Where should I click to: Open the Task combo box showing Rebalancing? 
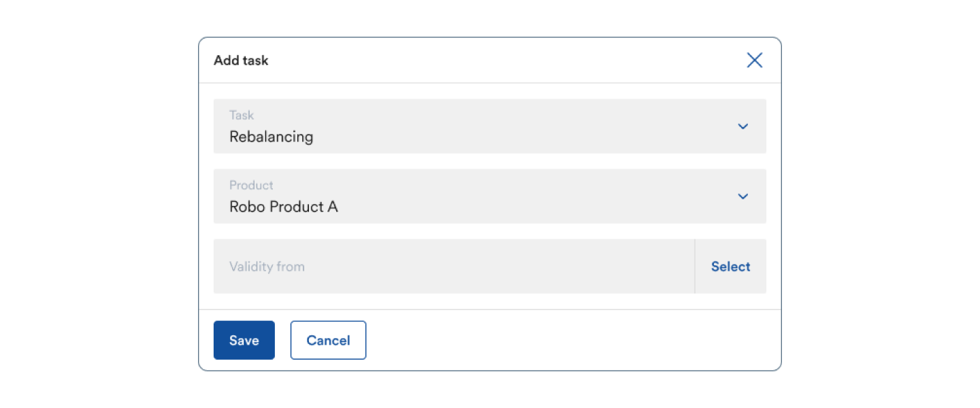point(490,126)
